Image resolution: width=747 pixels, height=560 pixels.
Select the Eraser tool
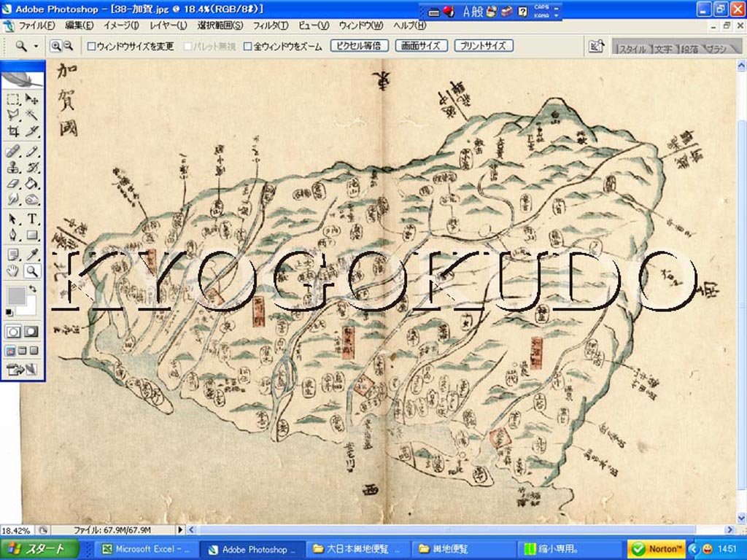[x=13, y=183]
